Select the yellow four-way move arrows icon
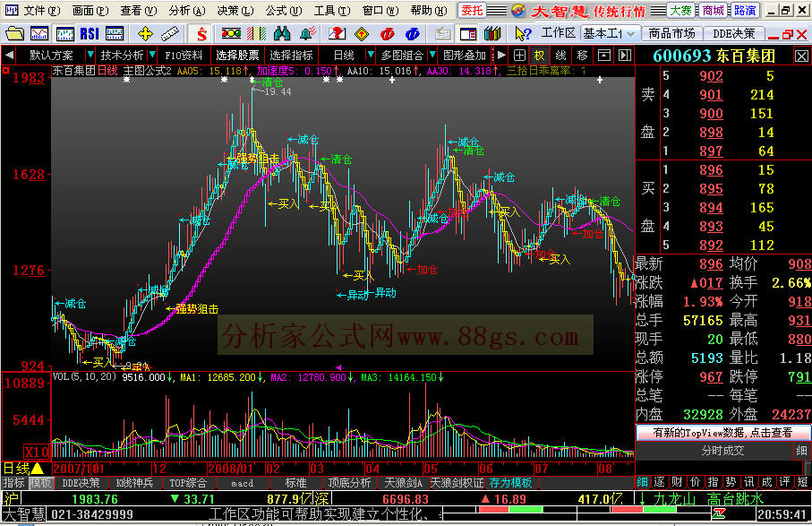Image resolution: width=812 pixels, height=526 pixels. pyautogui.click(x=146, y=34)
